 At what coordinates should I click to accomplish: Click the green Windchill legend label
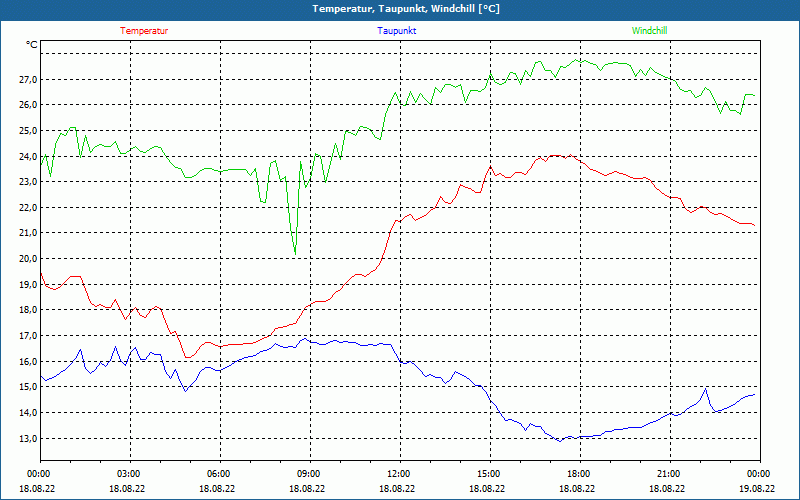pyautogui.click(x=649, y=31)
